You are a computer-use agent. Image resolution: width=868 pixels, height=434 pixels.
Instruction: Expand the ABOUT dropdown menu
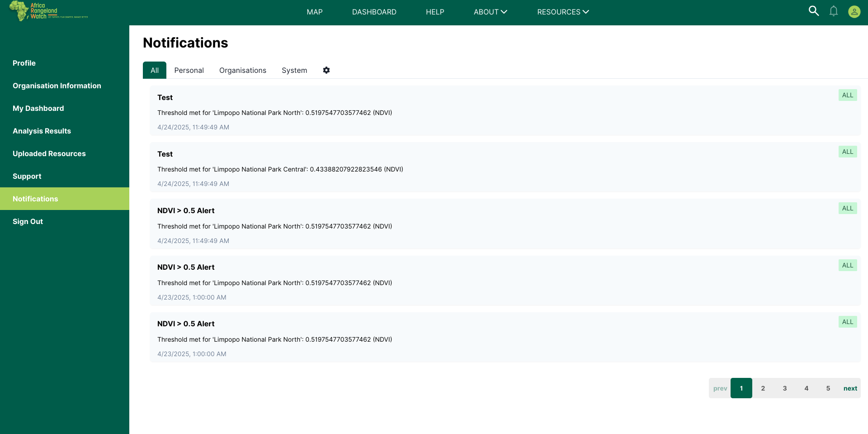(491, 12)
